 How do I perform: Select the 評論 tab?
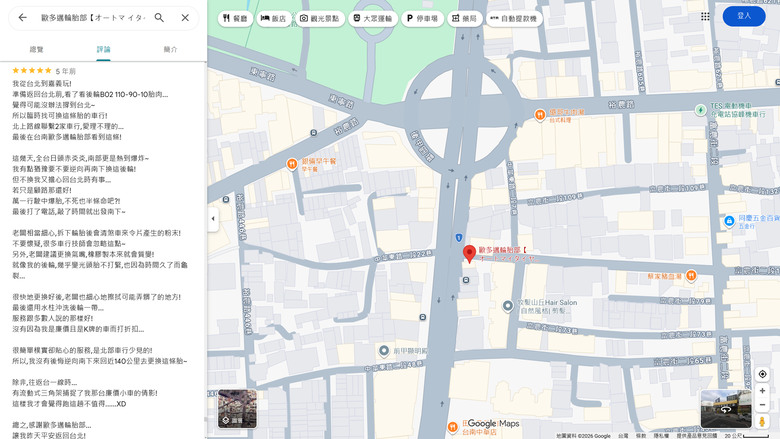pos(103,49)
